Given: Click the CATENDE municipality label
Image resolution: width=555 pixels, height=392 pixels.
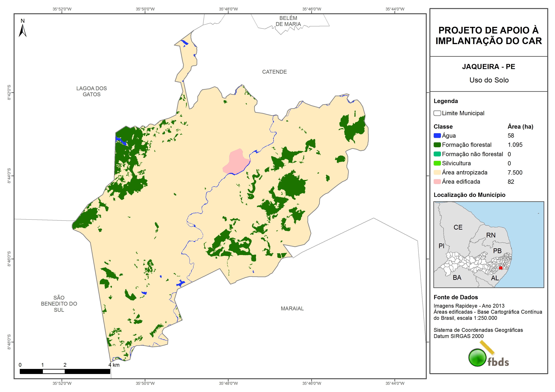Looking at the screenshot, I should [274, 72].
